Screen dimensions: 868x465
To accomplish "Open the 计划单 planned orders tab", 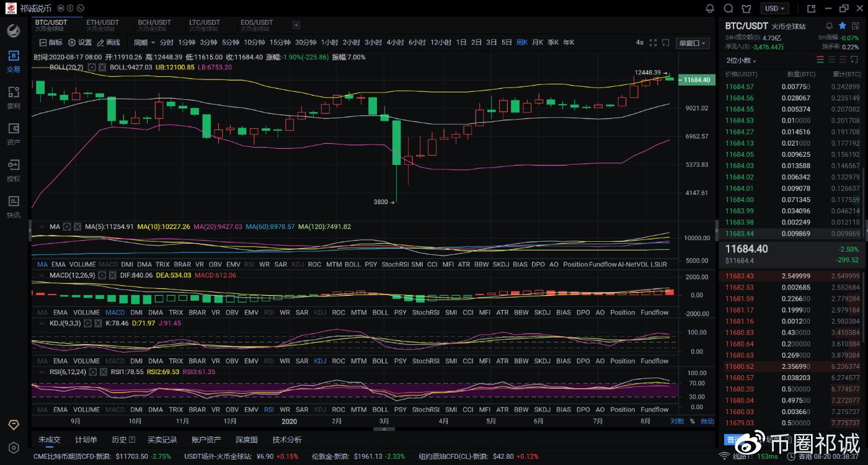I will click(x=86, y=440).
